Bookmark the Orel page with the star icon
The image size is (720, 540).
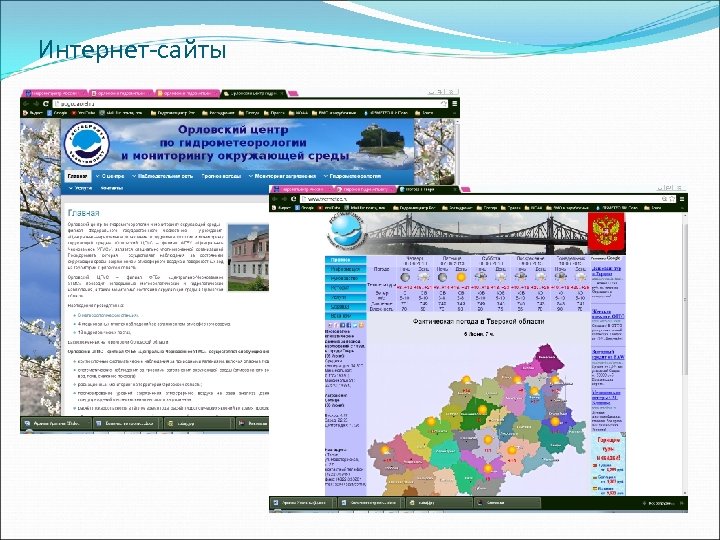444,104
